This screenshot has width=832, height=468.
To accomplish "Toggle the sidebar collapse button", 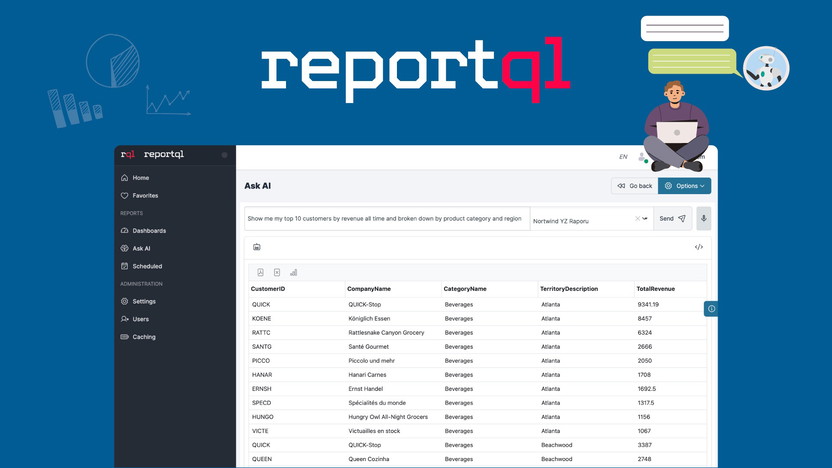I will pos(224,155).
